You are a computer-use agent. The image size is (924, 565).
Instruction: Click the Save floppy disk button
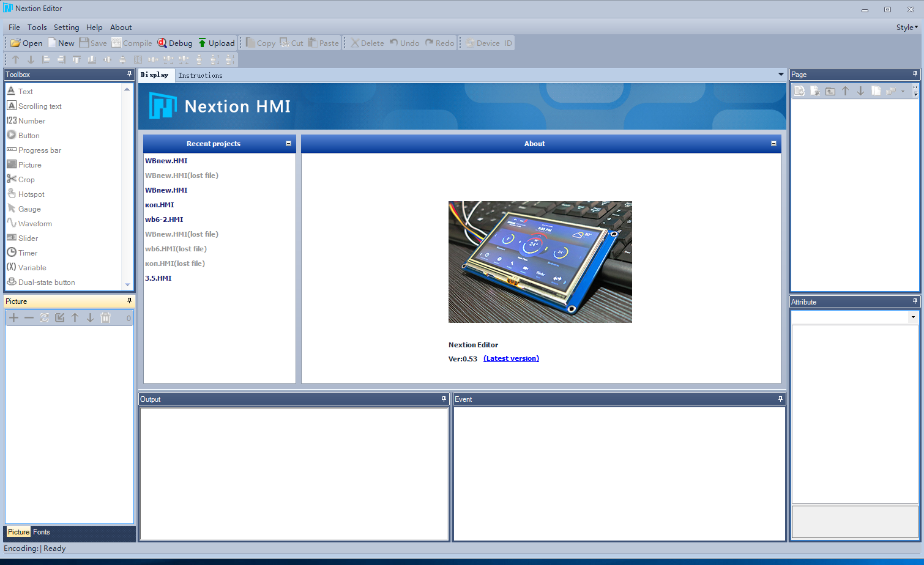pos(93,43)
